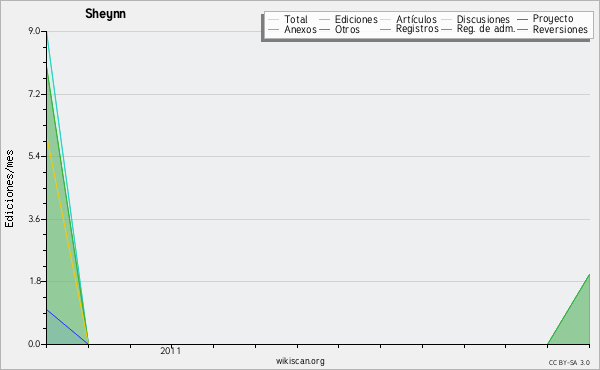This screenshot has height=370, width=600.
Task: Click the '1.8' y-axis label
Action: 34,281
